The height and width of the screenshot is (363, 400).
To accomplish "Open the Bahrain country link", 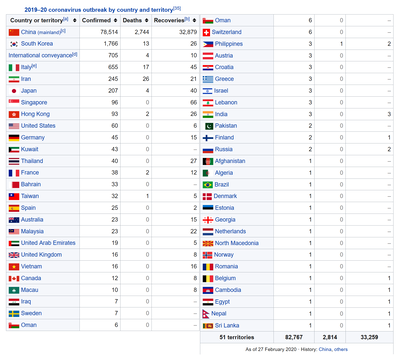I will coord(31,184).
